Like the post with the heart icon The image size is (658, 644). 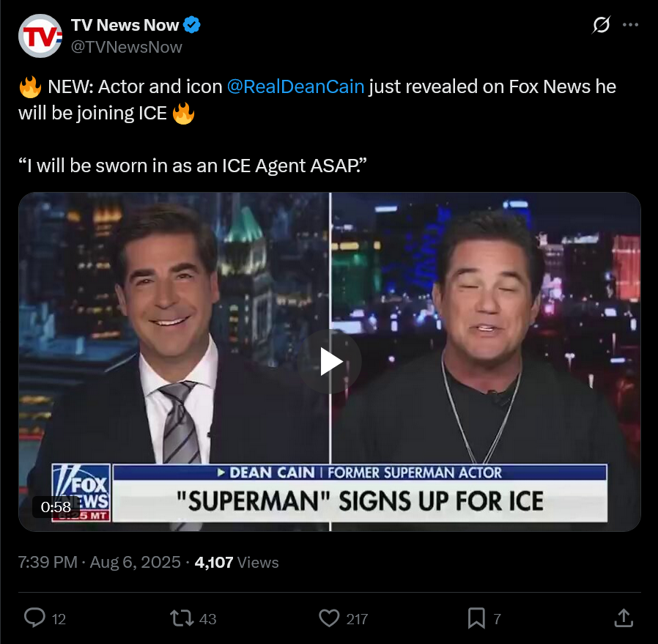coord(329,618)
